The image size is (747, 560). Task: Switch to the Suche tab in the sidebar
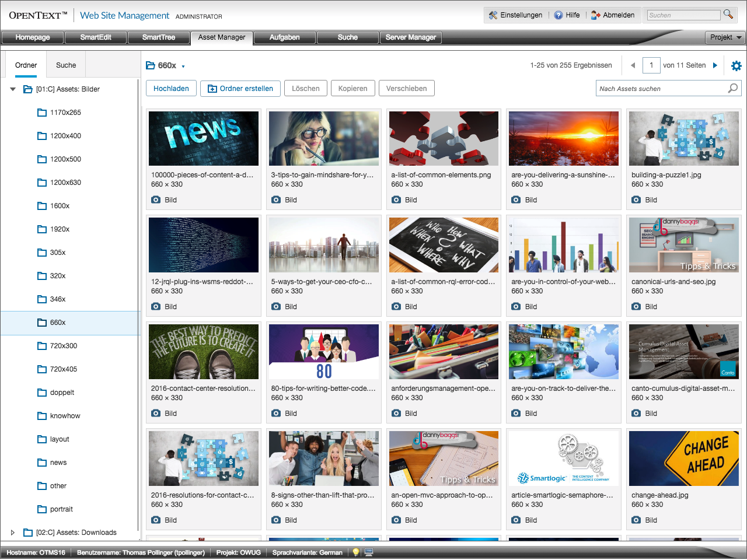click(66, 65)
